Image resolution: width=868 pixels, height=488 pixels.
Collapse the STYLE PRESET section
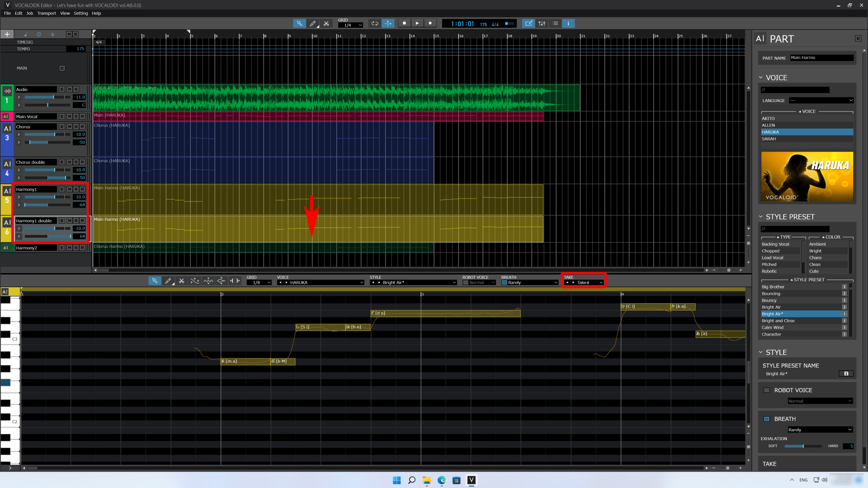pos(762,216)
